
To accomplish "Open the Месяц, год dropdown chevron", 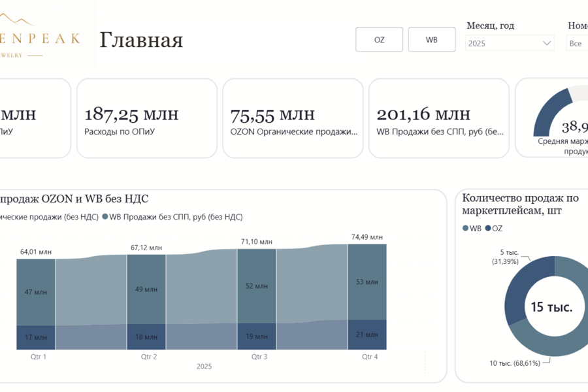I will [547, 43].
